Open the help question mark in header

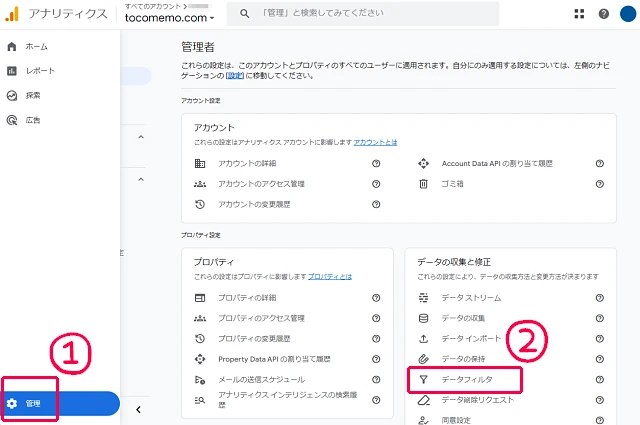pyautogui.click(x=604, y=14)
